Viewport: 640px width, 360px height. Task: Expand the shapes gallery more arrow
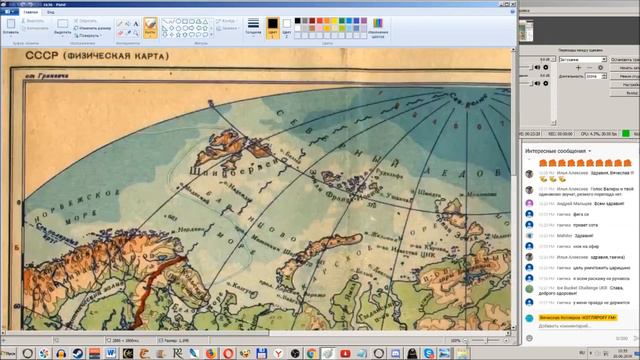[211, 36]
